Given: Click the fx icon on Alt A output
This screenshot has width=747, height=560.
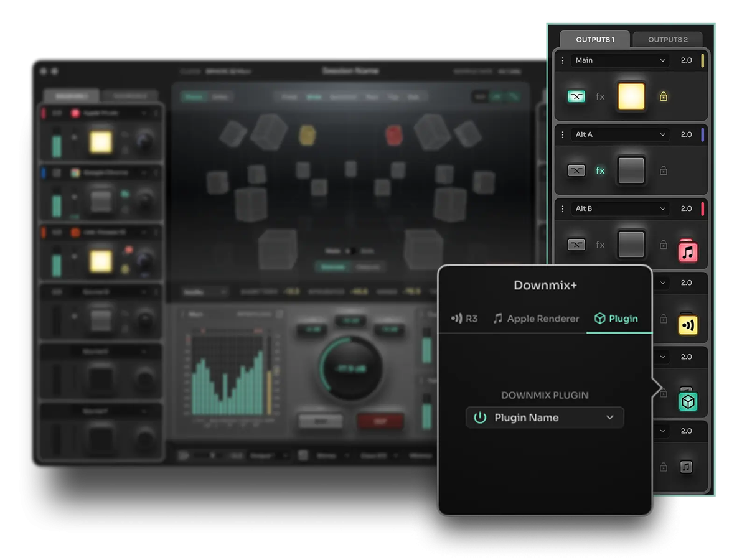Looking at the screenshot, I should click(x=600, y=170).
